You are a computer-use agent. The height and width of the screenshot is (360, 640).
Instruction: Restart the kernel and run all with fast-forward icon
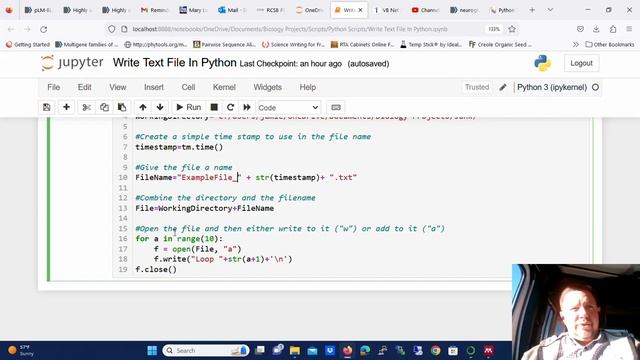[x=247, y=107]
